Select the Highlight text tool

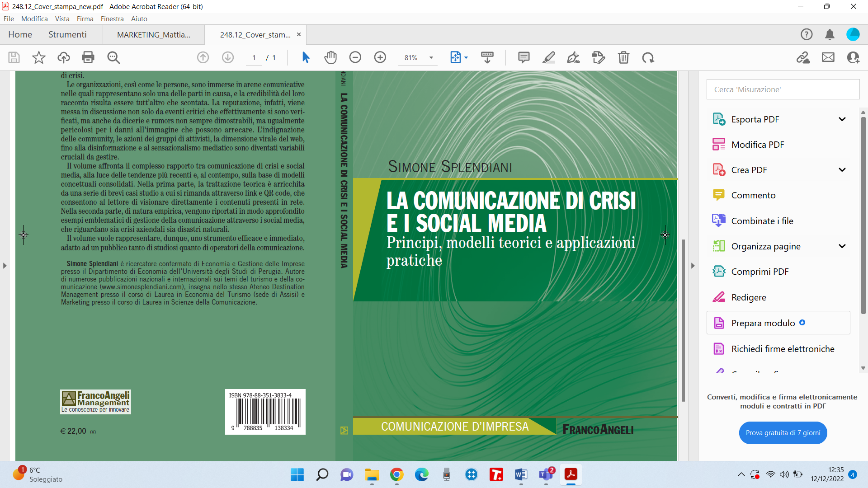[548, 57]
